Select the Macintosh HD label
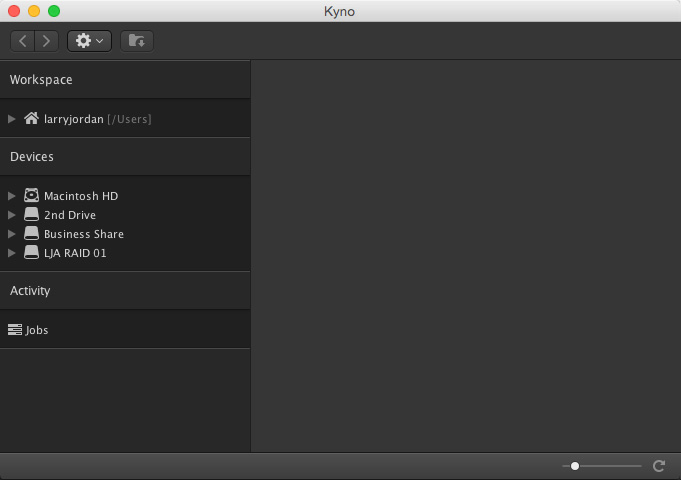Viewport: 681px width, 480px height. tap(81, 196)
